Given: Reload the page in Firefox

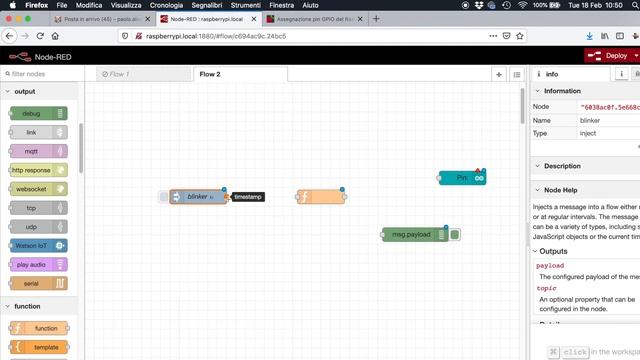Looking at the screenshot, I should 40,36.
